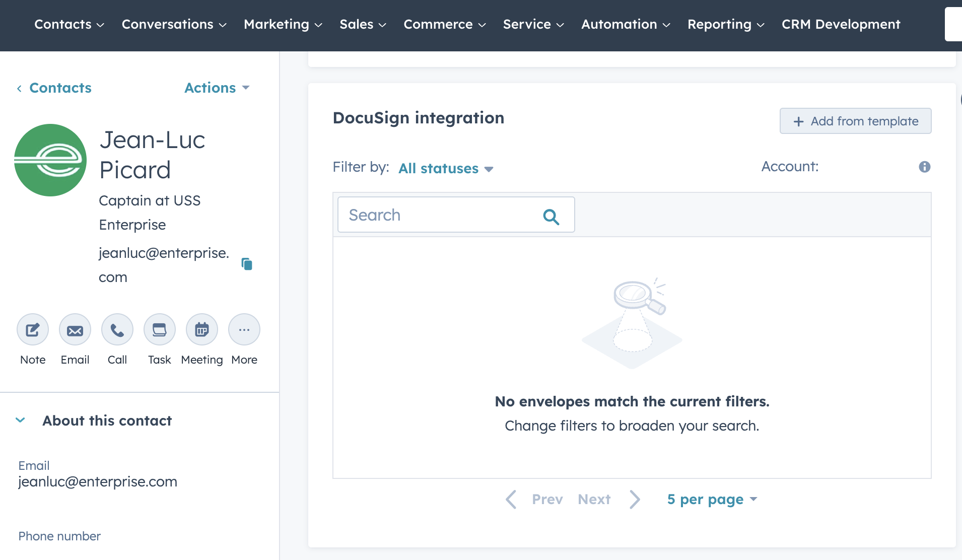This screenshot has height=560, width=962.
Task: Open the More actions ellipsis icon
Action: click(x=244, y=329)
